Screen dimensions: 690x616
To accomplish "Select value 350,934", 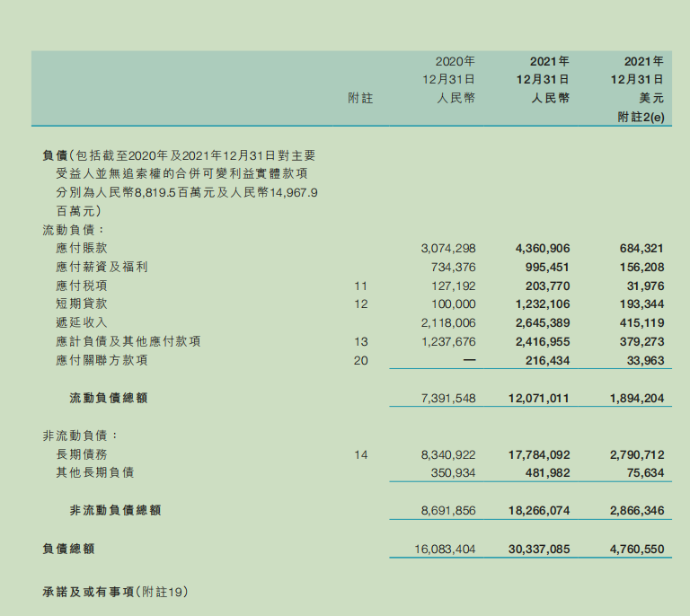I will click(453, 473).
